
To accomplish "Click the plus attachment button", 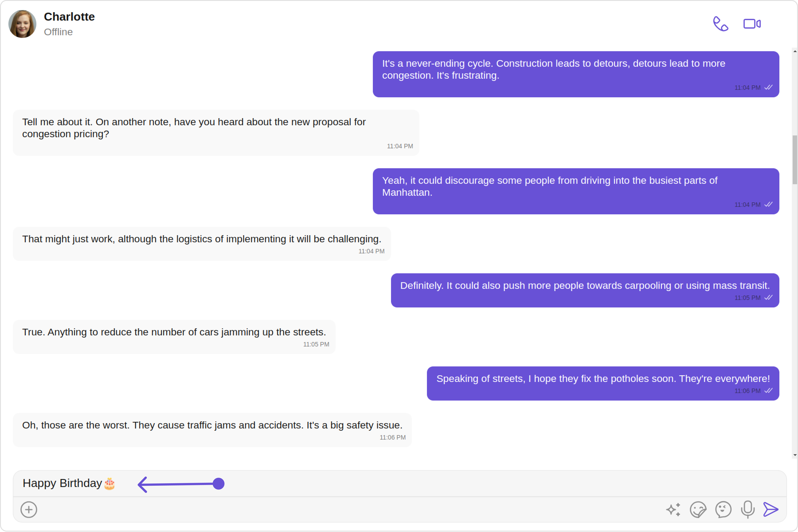I will click(29, 510).
